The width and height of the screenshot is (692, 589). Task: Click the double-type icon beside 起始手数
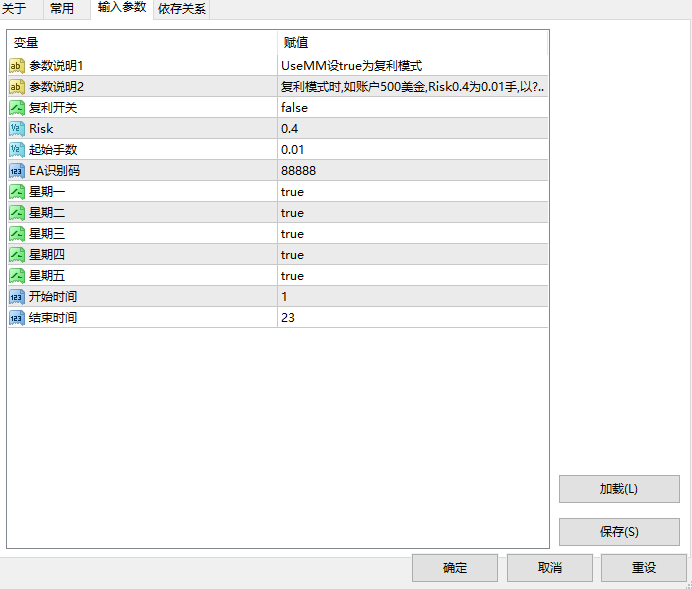[17, 150]
